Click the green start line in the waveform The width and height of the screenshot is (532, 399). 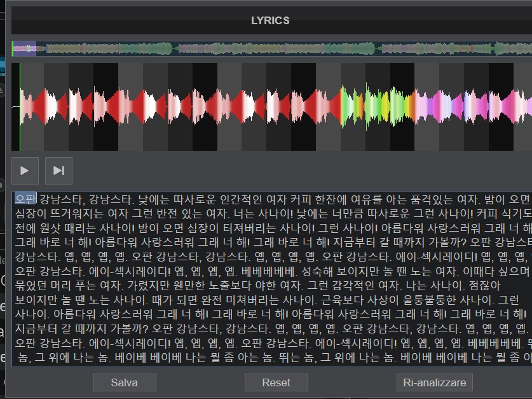click(x=20, y=106)
